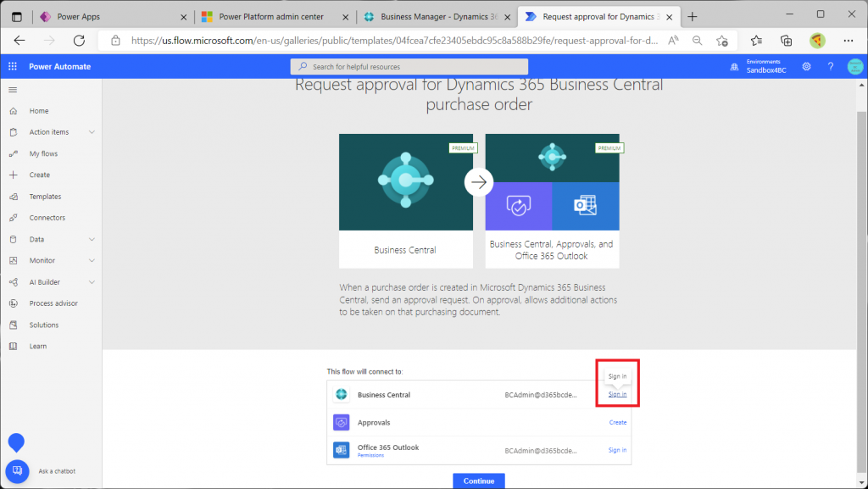
Task: Click the Create plus icon in sidebar
Action: click(14, 175)
